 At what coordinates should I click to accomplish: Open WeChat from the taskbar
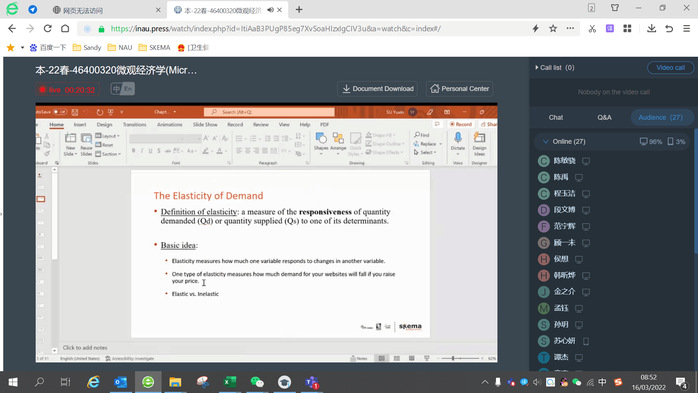tap(257, 382)
